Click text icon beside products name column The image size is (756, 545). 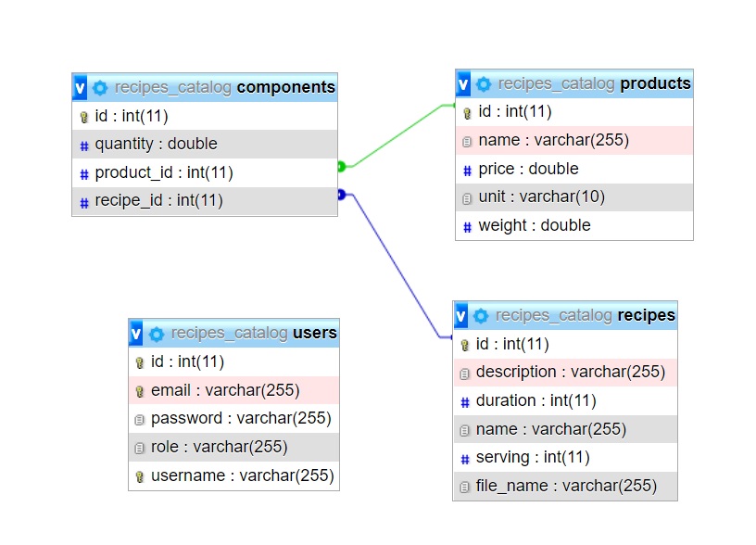[467, 141]
